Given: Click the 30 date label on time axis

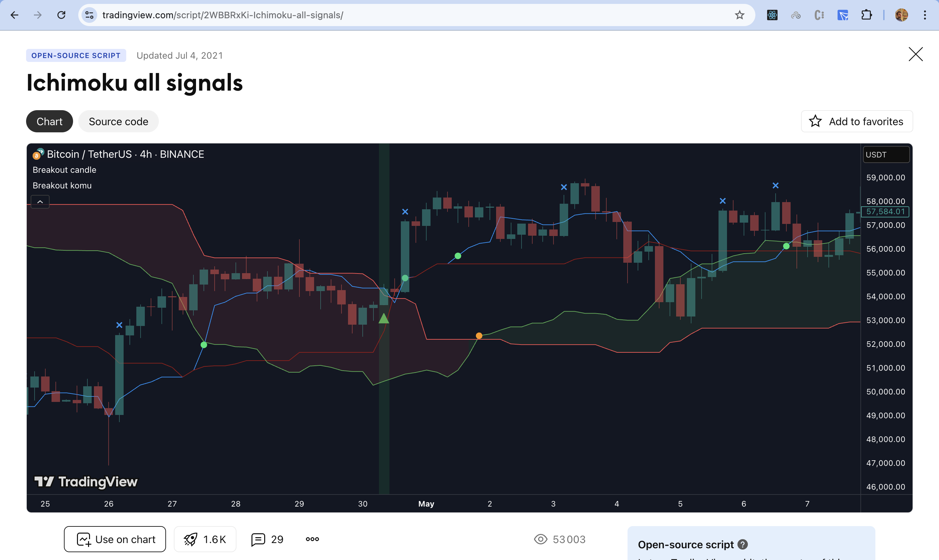Looking at the screenshot, I should point(362,504).
